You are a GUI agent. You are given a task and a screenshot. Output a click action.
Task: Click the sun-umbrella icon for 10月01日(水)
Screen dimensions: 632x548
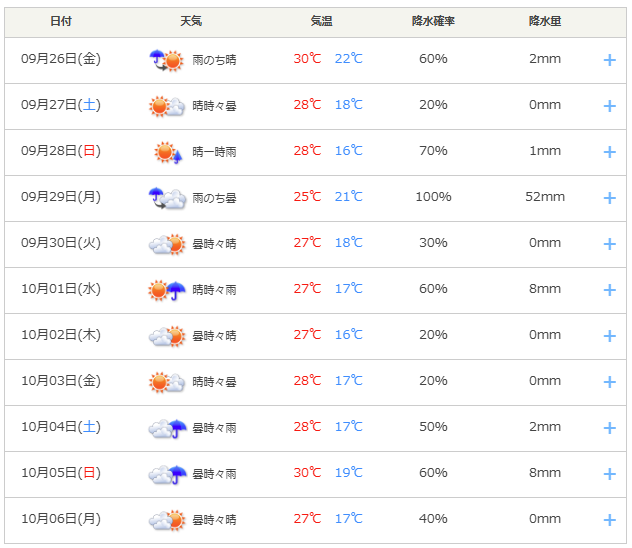pos(166,290)
